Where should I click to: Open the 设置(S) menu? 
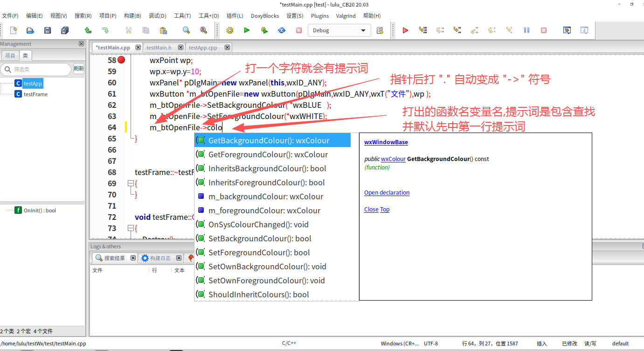(295, 16)
